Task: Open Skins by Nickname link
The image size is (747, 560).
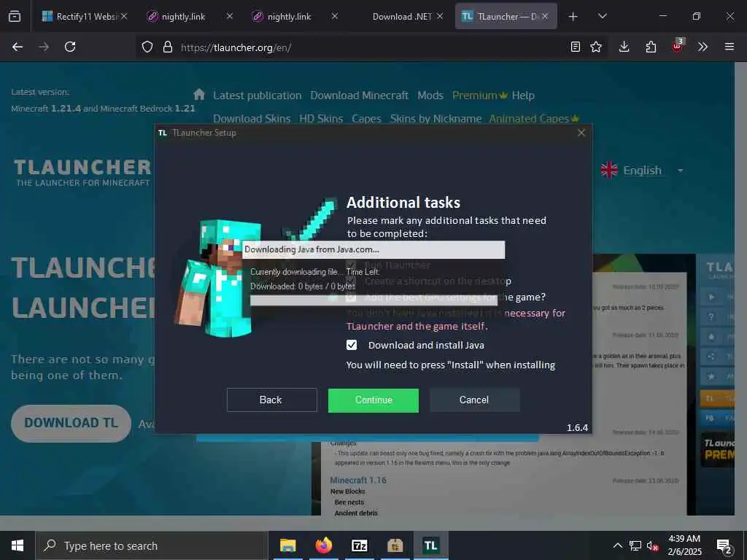Action: coord(436,119)
